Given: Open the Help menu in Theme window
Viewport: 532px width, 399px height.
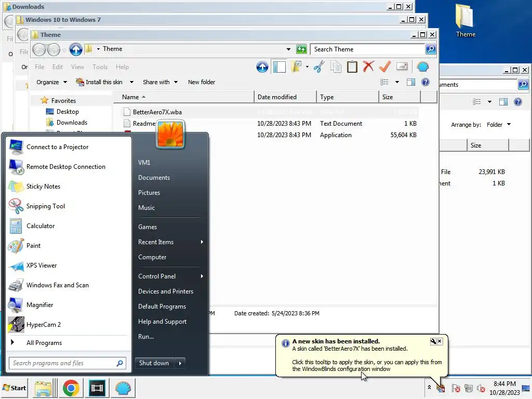Looking at the screenshot, I should 122,67.
